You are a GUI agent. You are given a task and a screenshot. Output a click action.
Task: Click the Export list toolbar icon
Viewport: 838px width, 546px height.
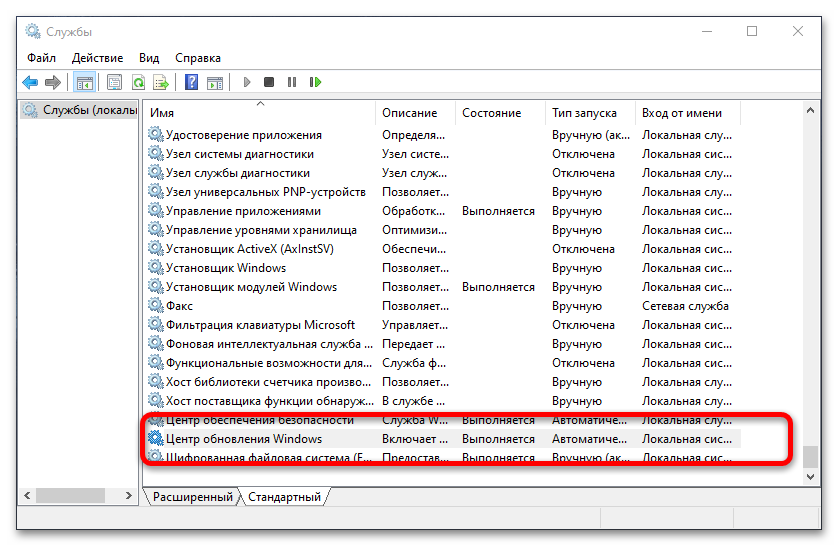point(161,82)
